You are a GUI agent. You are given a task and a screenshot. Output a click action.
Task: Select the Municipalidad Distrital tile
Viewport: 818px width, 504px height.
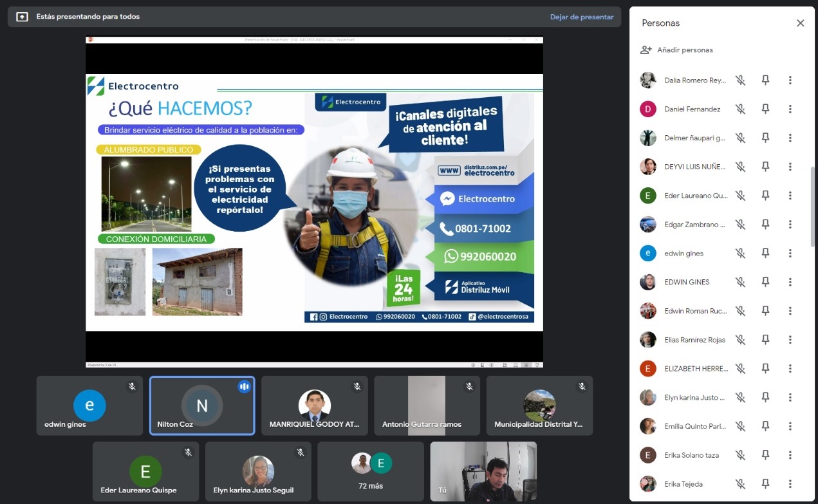(x=539, y=406)
